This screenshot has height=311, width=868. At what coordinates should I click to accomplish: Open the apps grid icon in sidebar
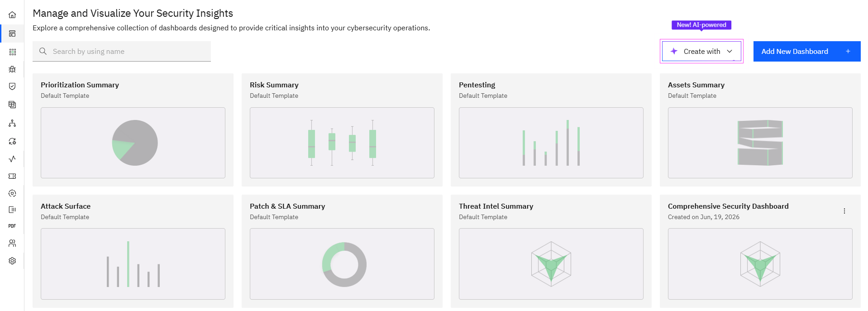click(x=12, y=52)
